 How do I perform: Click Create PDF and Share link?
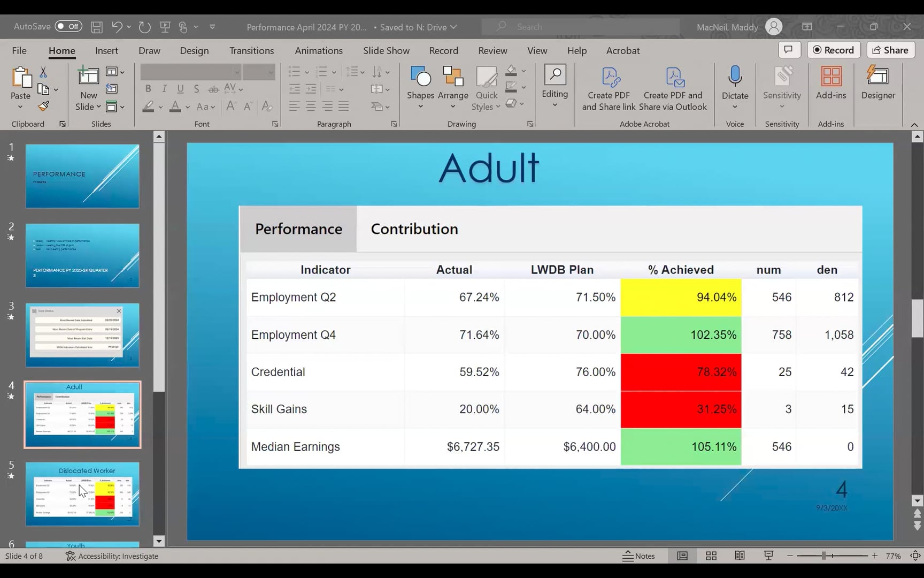[609, 88]
